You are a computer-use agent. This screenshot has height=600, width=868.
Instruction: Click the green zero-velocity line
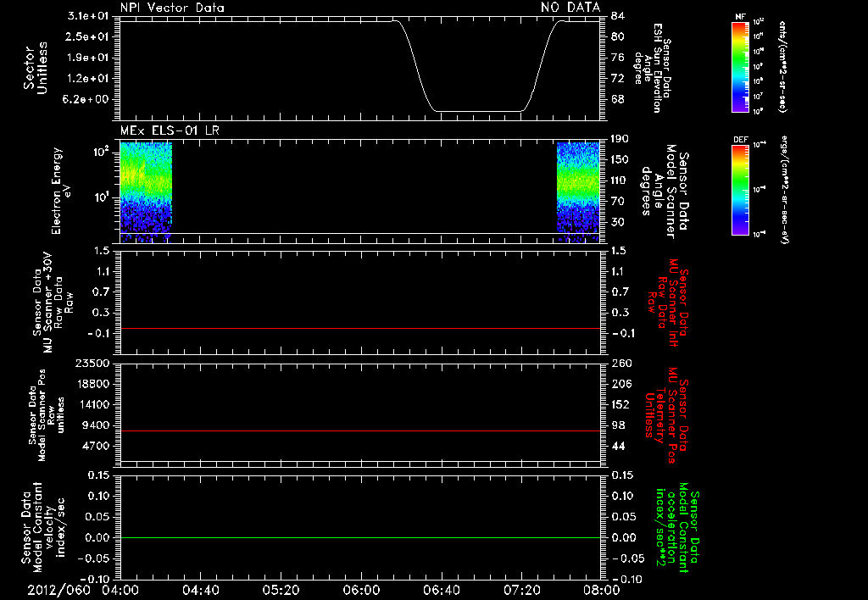pyautogui.click(x=359, y=537)
